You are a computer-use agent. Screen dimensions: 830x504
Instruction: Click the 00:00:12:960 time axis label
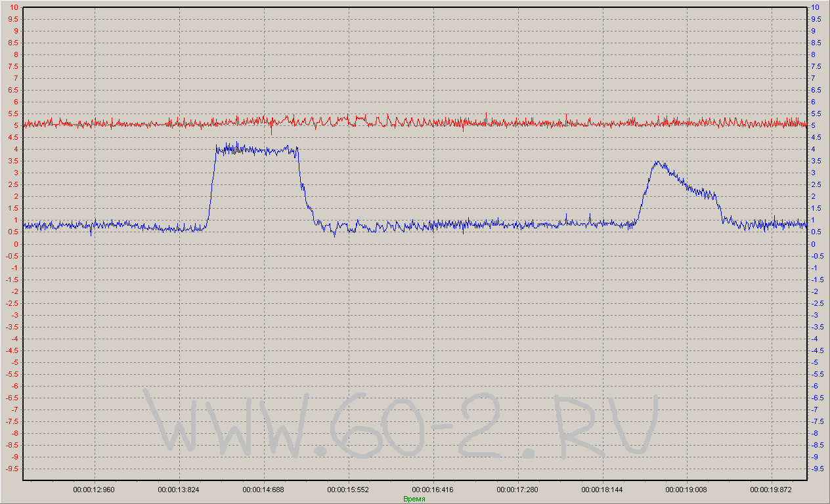94,490
